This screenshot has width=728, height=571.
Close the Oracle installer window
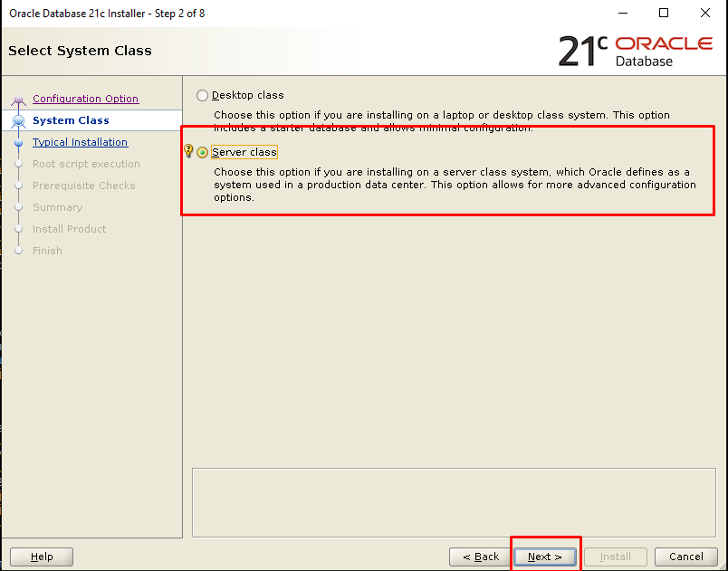click(704, 13)
